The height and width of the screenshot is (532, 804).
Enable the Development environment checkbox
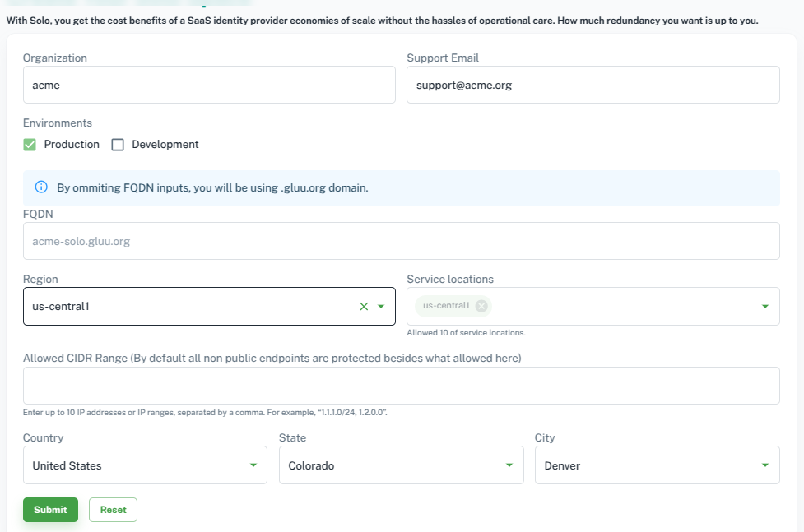[117, 144]
